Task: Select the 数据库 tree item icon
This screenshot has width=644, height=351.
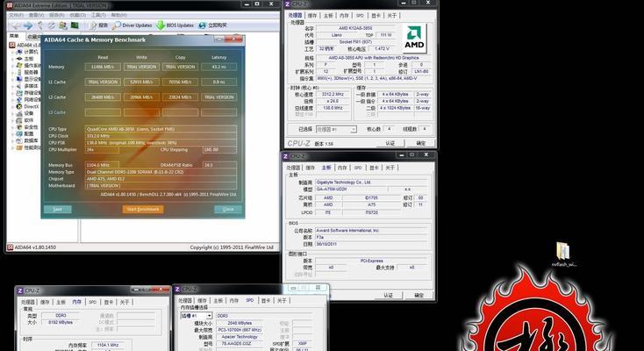Action: 19,140
